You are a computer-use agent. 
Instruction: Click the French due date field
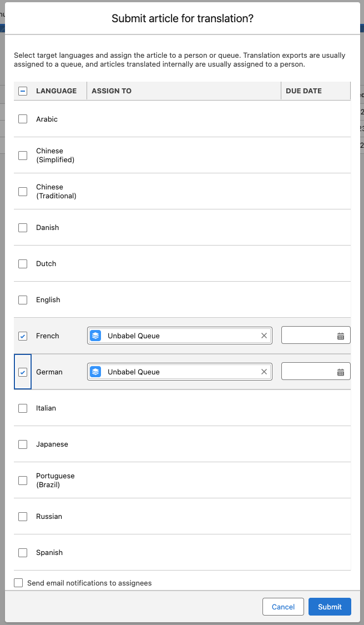point(316,335)
